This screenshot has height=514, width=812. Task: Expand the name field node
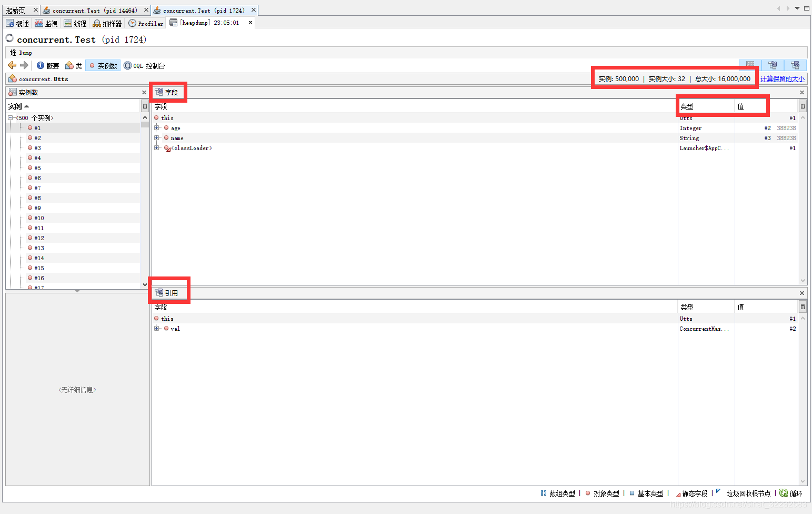[156, 138]
